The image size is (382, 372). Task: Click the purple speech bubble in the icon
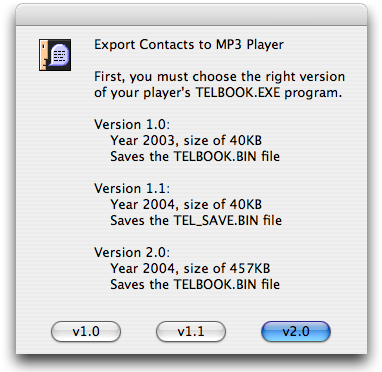click(x=59, y=55)
